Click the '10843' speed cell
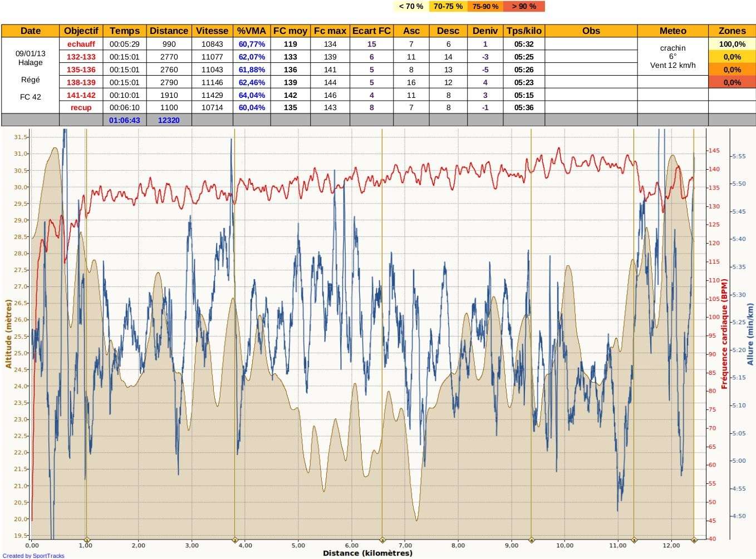Screen dimensions: 756x559 pyautogui.click(x=212, y=44)
